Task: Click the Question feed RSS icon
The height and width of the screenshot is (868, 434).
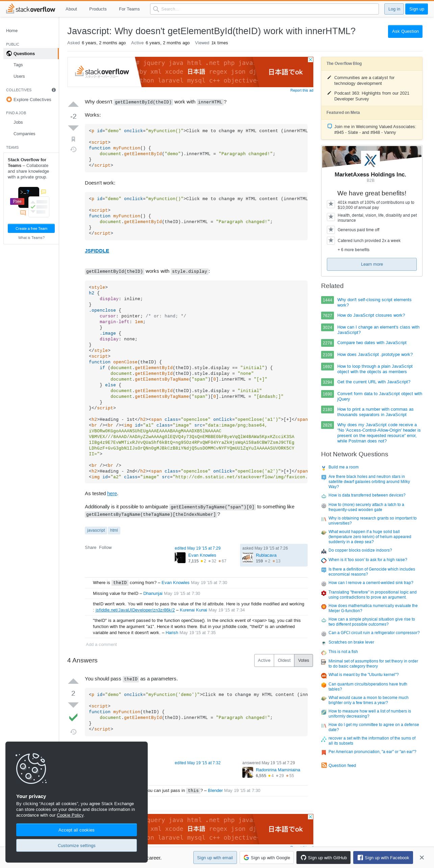Action: pos(324,766)
